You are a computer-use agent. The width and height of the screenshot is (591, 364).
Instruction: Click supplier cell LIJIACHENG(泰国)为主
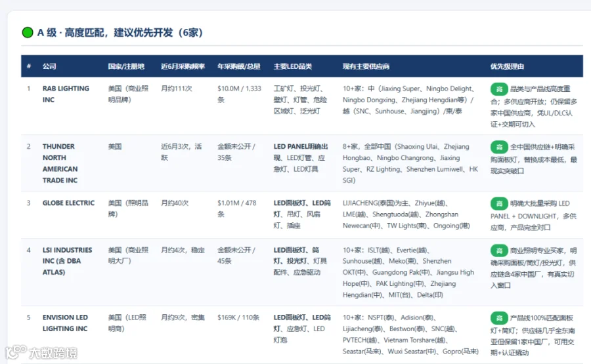(x=406, y=214)
